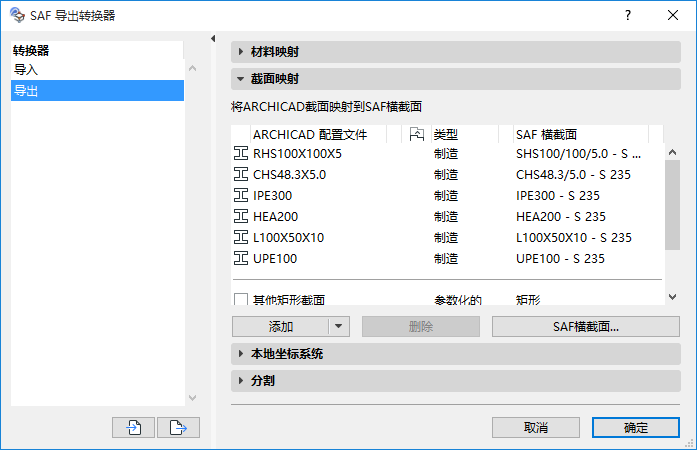Click the profile icon beside RHS100X100X5
Viewport: 697px width, 450px height.
tap(241, 153)
